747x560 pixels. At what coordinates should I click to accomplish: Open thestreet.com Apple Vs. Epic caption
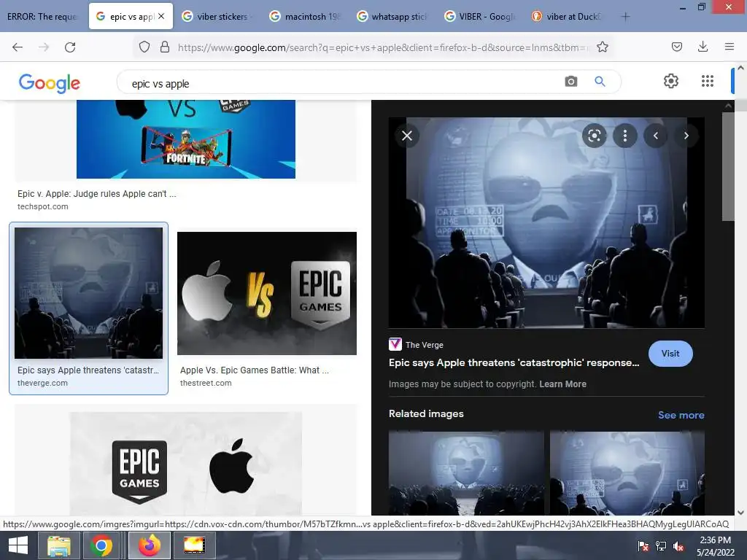click(254, 370)
